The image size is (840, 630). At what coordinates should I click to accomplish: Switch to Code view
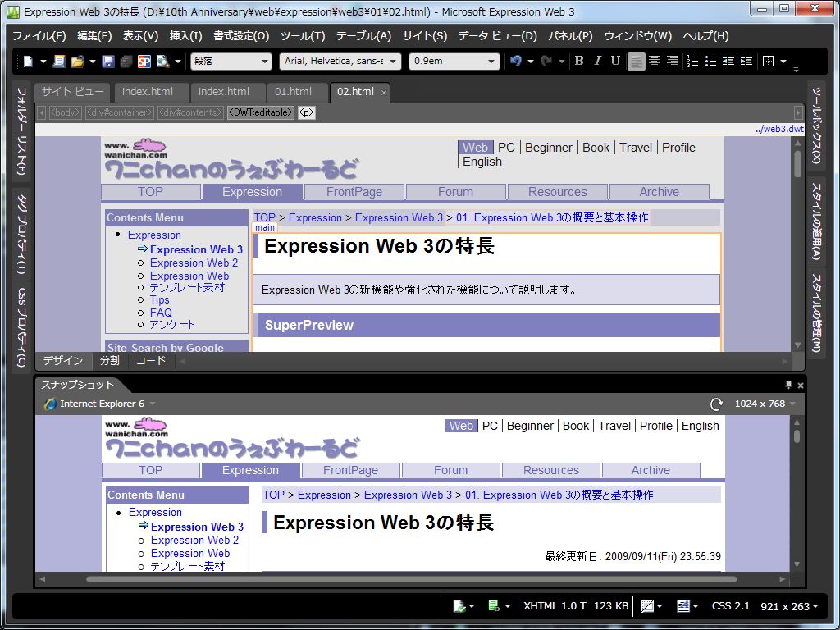pos(151,361)
